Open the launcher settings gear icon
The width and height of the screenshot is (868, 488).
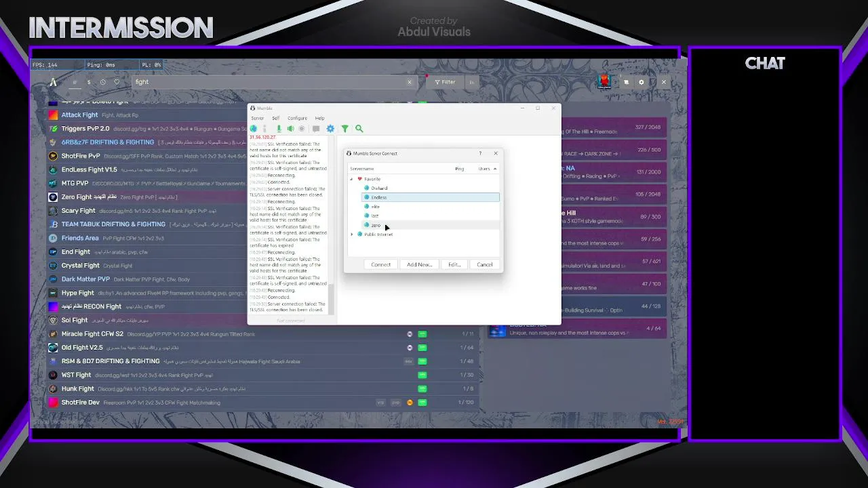[x=642, y=82]
